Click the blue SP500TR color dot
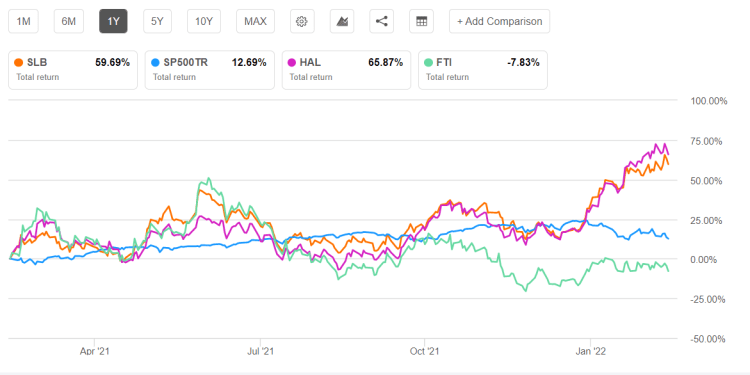The width and height of the screenshot is (750, 375). (155, 63)
